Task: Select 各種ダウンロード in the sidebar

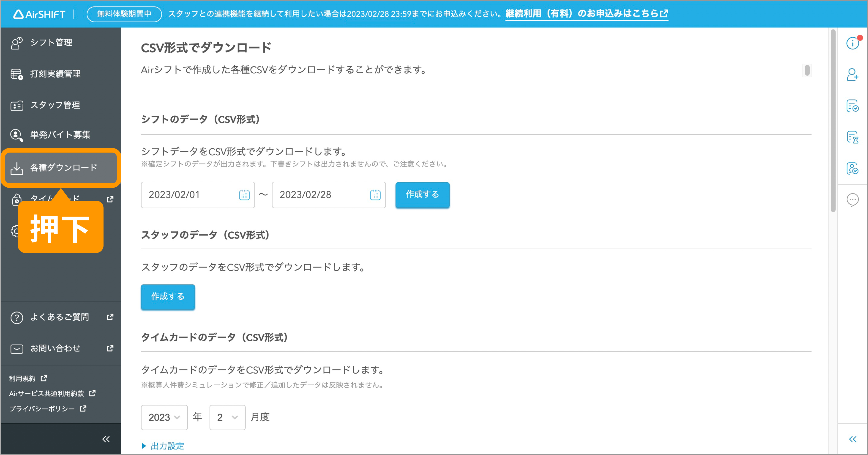Action: [61, 168]
